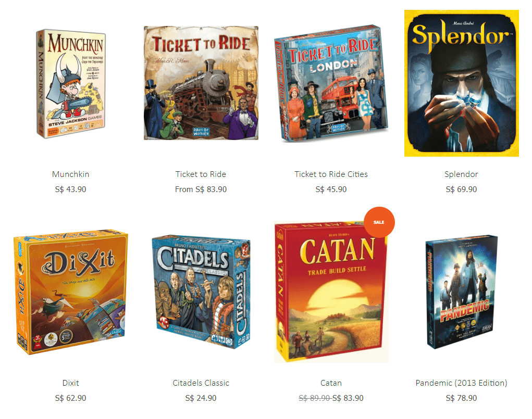Image resolution: width=532 pixels, height=419 pixels.
Task: Select the Pandemic box image
Action: pyautogui.click(x=462, y=292)
